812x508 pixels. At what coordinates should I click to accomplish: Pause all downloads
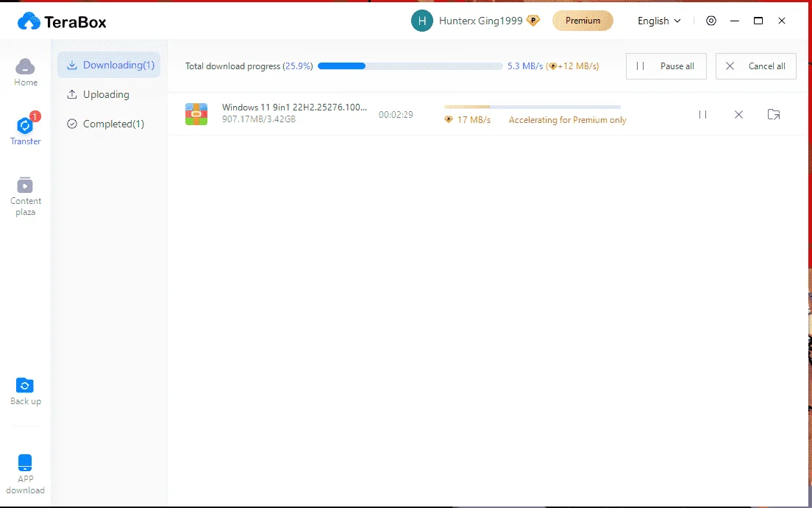coord(666,66)
